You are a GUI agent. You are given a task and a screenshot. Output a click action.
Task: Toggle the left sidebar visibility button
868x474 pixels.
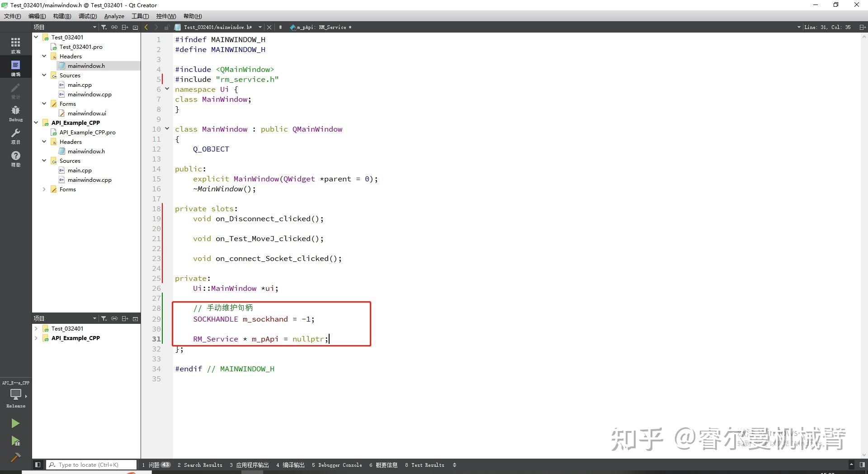point(38,465)
